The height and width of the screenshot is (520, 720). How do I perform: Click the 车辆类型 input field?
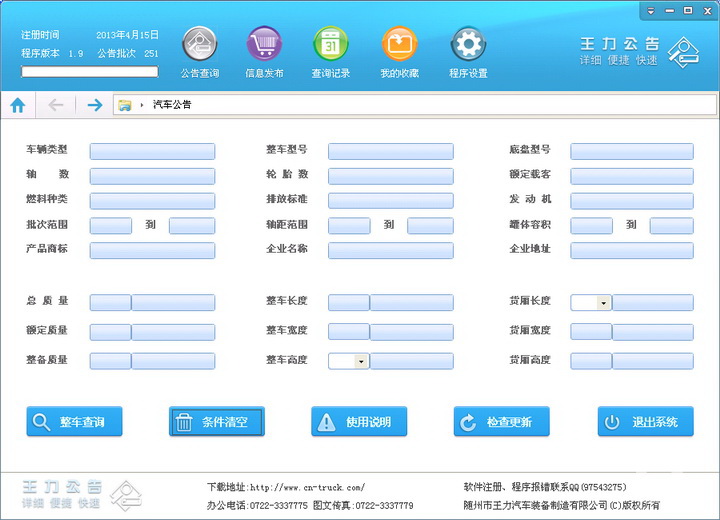point(152,151)
